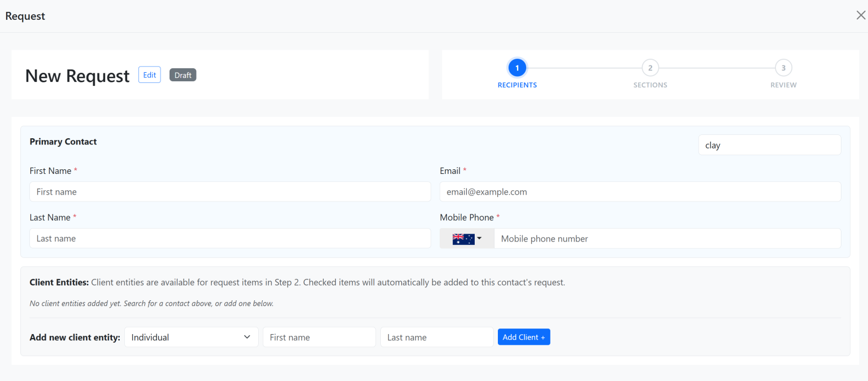Click the "Primary Contact" heading
The image size is (868, 381).
[63, 142]
